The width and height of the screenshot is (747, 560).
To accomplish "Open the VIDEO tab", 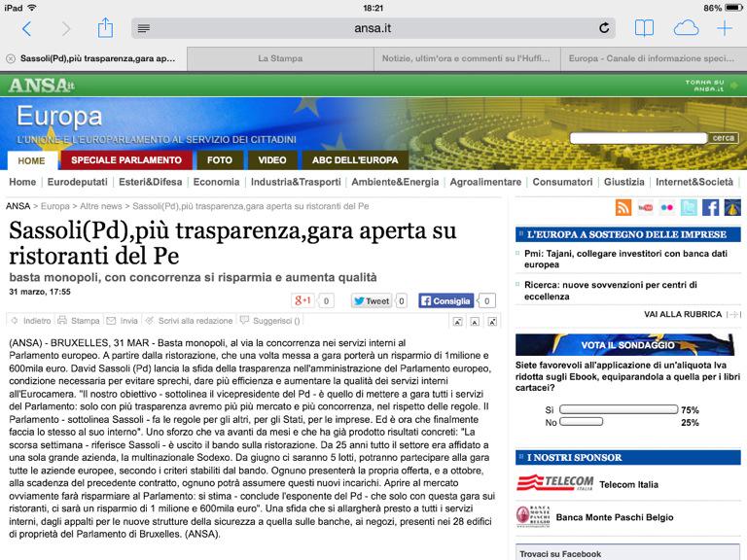I will click(x=272, y=160).
